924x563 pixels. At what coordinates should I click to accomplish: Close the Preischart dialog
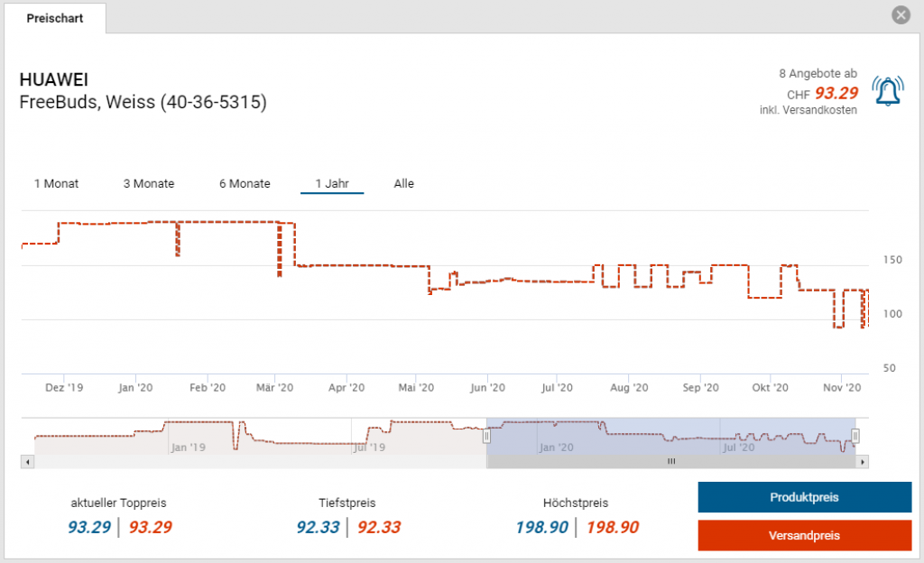tap(900, 15)
